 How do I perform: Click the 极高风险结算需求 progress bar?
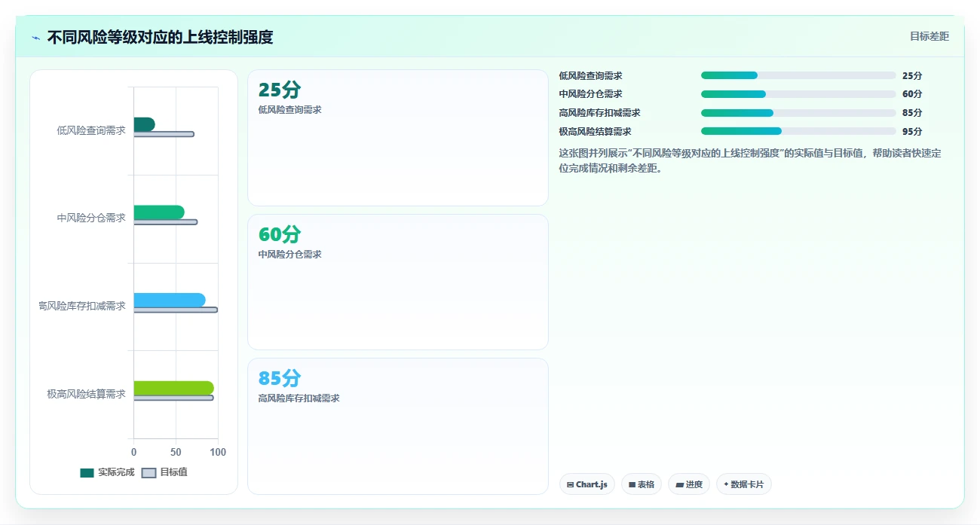[798, 131]
